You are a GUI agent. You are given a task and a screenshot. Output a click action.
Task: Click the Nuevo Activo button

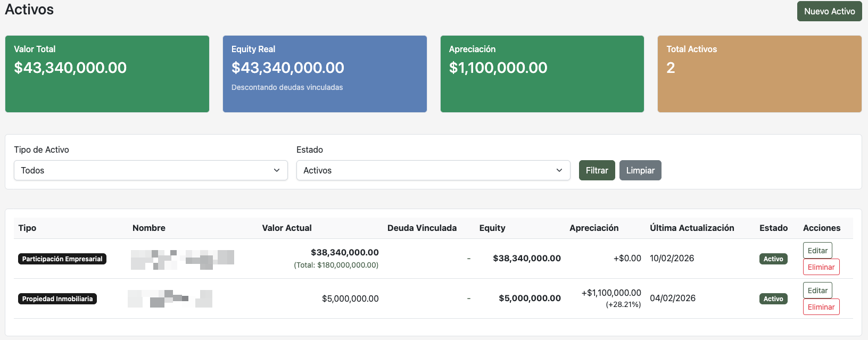click(829, 11)
